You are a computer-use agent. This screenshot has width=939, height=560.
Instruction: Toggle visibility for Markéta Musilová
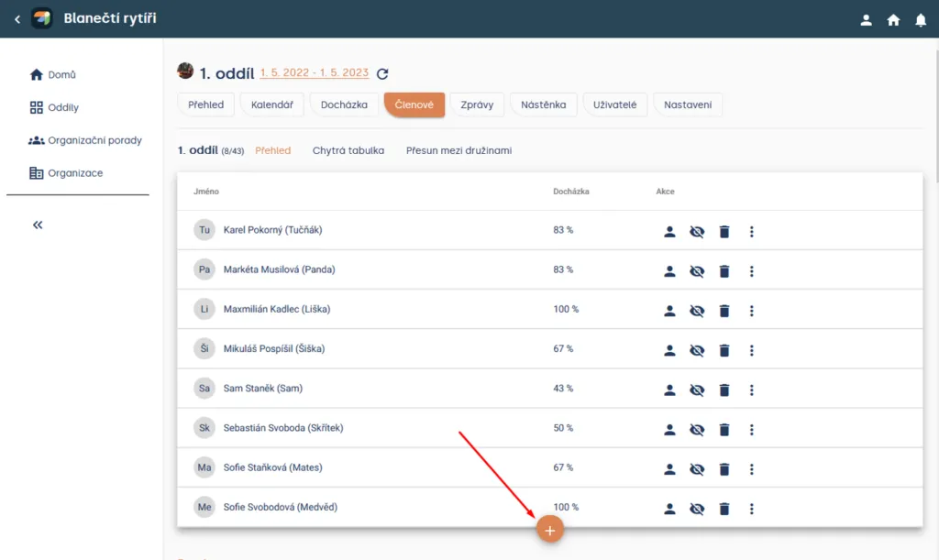697,271
